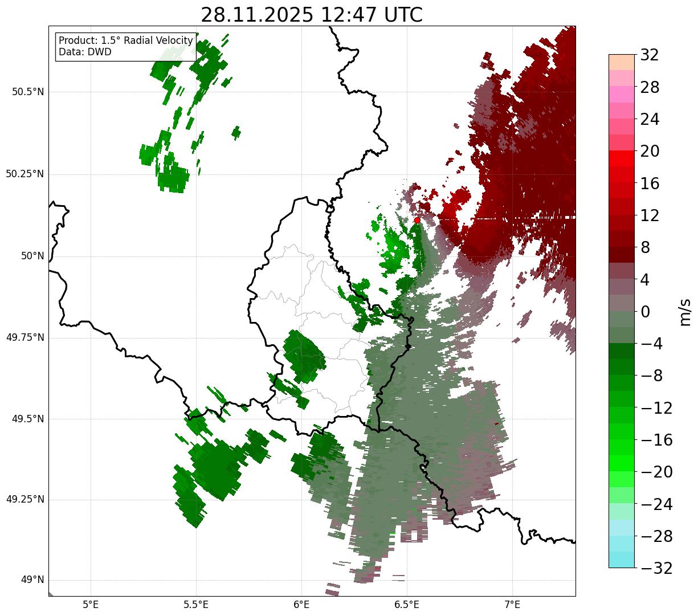Viewport: 698px width, 616px height.
Task: Click the red radar site marker
Action: (417, 220)
